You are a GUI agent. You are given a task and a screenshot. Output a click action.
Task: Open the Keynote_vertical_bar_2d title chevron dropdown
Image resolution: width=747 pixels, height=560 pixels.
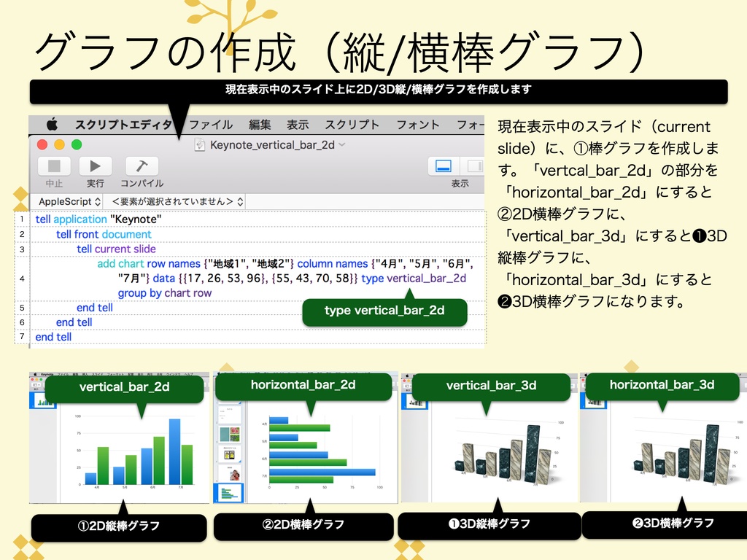[341, 145]
